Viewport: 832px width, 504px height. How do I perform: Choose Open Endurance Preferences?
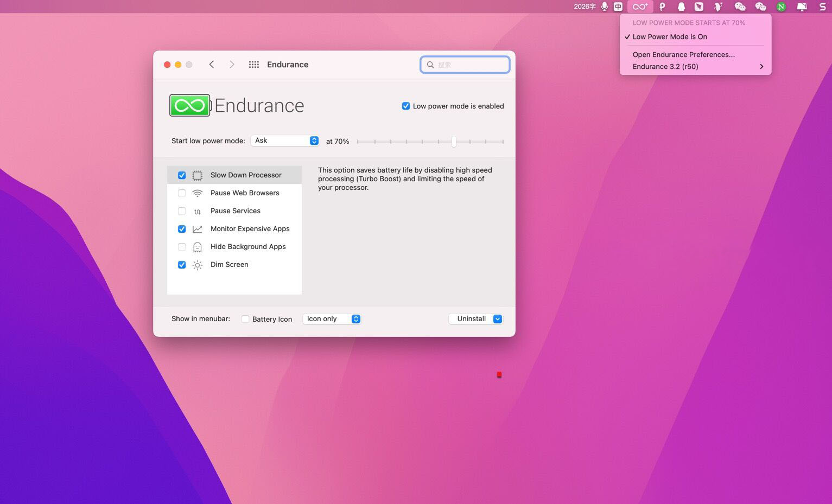696,55
